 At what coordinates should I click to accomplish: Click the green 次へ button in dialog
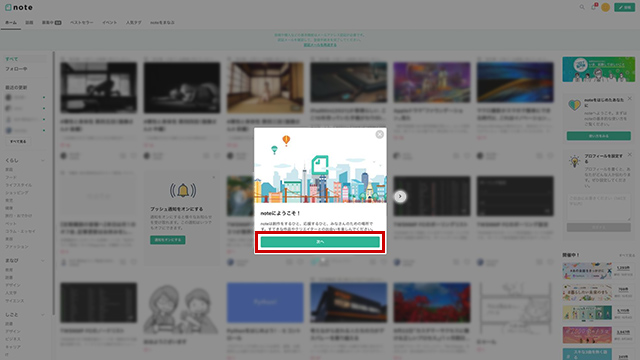coord(320,242)
